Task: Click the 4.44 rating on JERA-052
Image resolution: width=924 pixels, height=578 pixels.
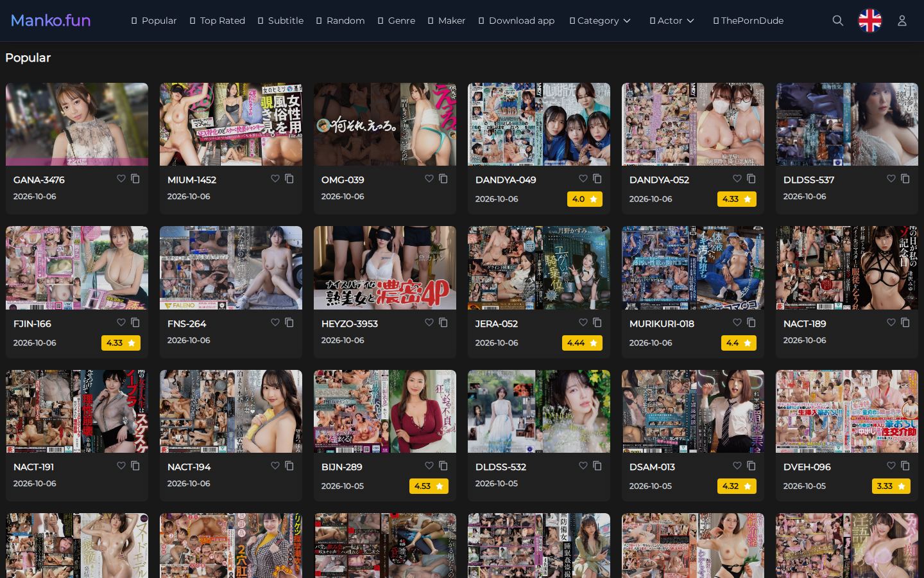Action: 582,343
